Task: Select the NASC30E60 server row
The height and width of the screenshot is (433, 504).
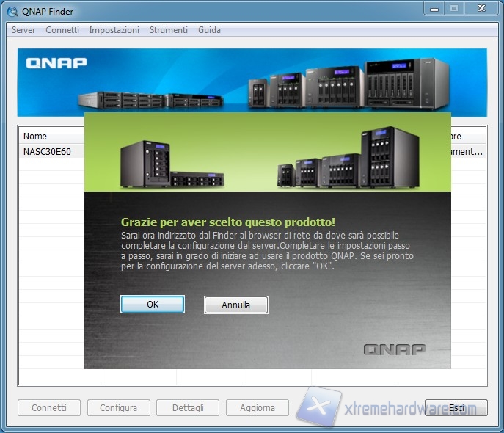Action: (47, 152)
